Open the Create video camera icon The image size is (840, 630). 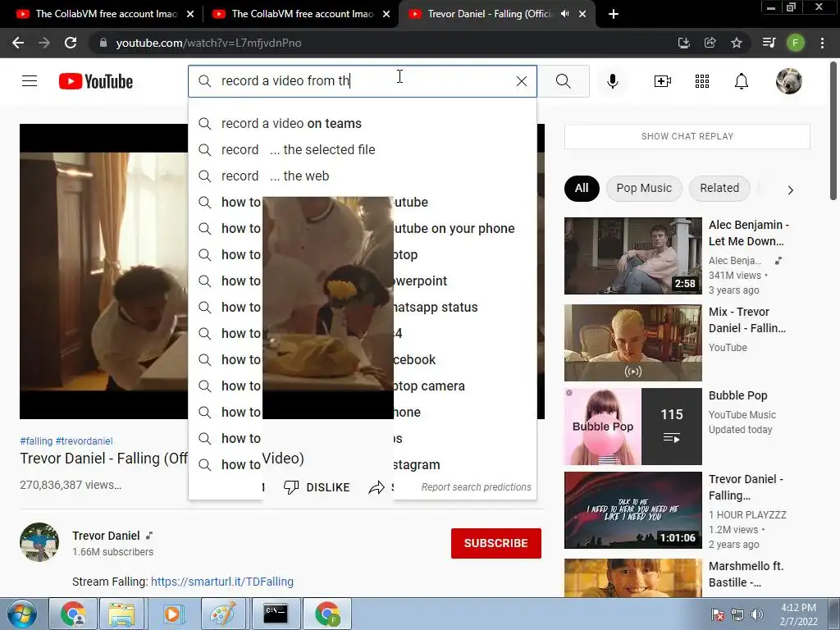coord(663,81)
